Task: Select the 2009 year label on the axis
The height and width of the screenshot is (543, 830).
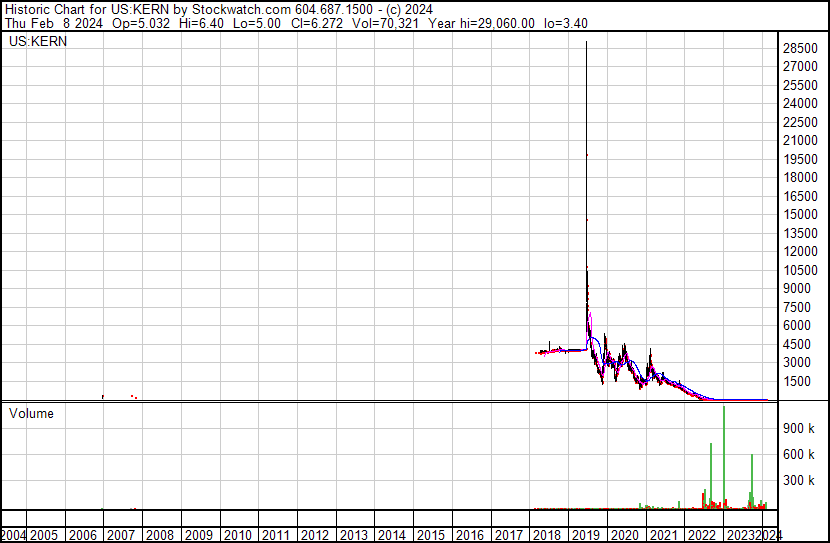Action: (x=199, y=535)
